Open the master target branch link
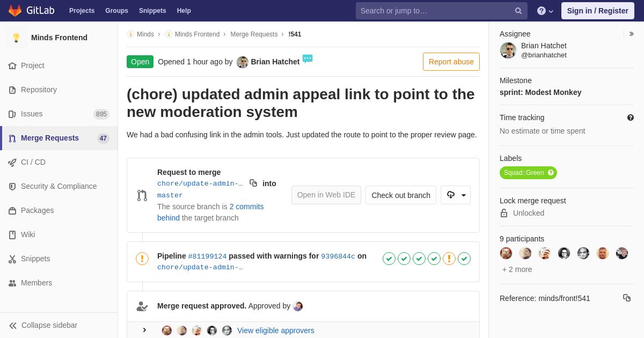The height and width of the screenshot is (338, 644). (170, 195)
